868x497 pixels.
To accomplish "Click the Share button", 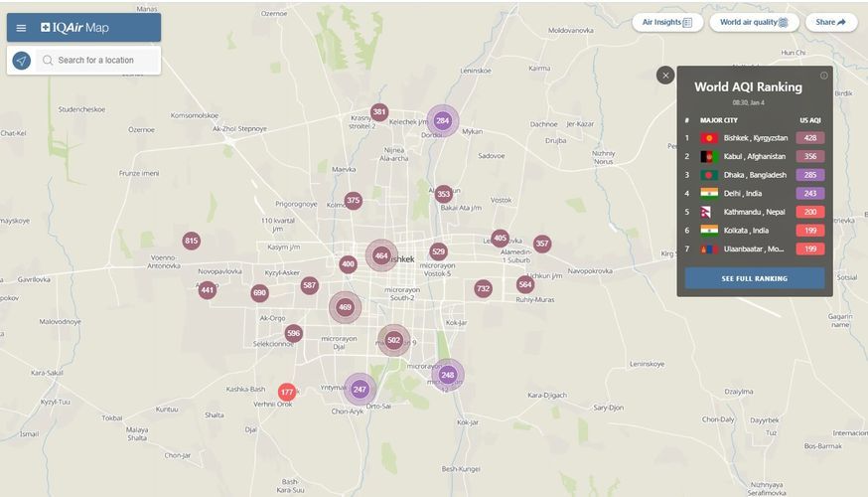I will [830, 22].
